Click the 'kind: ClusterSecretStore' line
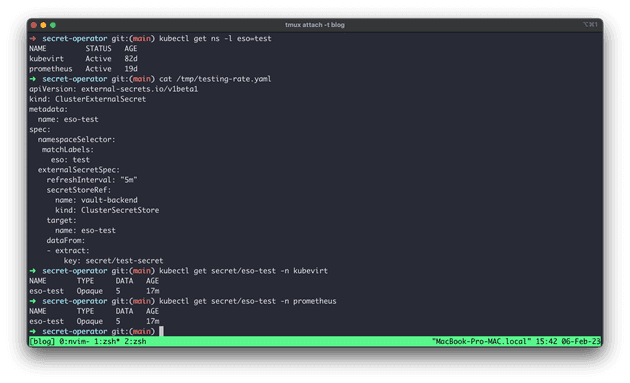 pyautogui.click(x=107, y=210)
